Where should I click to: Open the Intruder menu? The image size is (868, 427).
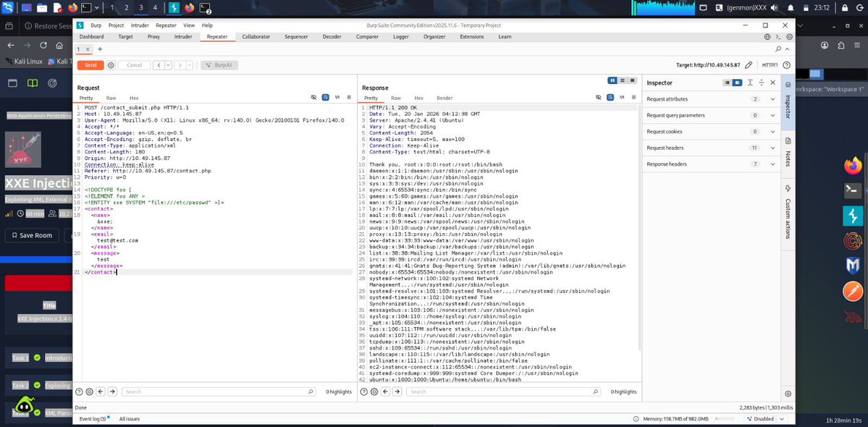tap(140, 25)
